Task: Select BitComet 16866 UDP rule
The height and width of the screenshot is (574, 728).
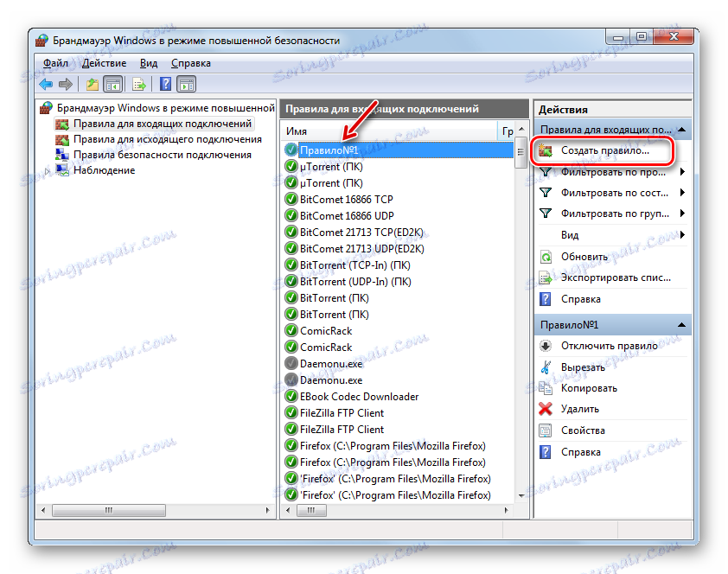Action: tap(347, 216)
